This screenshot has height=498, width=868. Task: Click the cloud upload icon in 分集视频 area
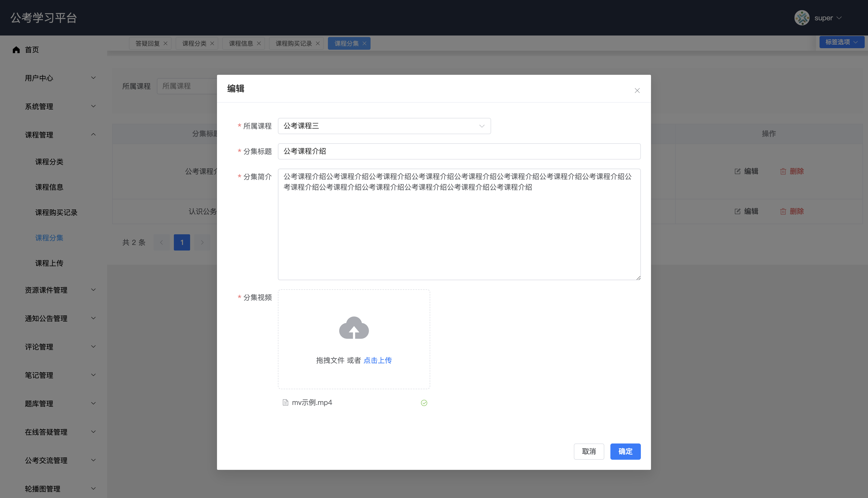[x=354, y=328]
